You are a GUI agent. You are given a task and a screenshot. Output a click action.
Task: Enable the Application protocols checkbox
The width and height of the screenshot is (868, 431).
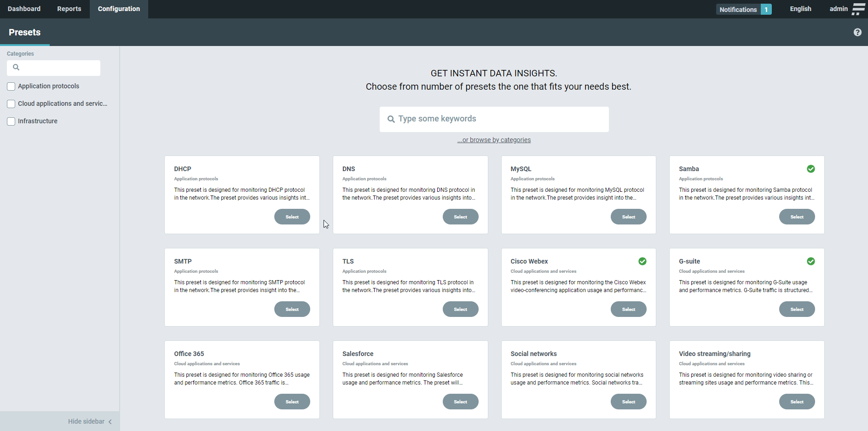(11, 86)
